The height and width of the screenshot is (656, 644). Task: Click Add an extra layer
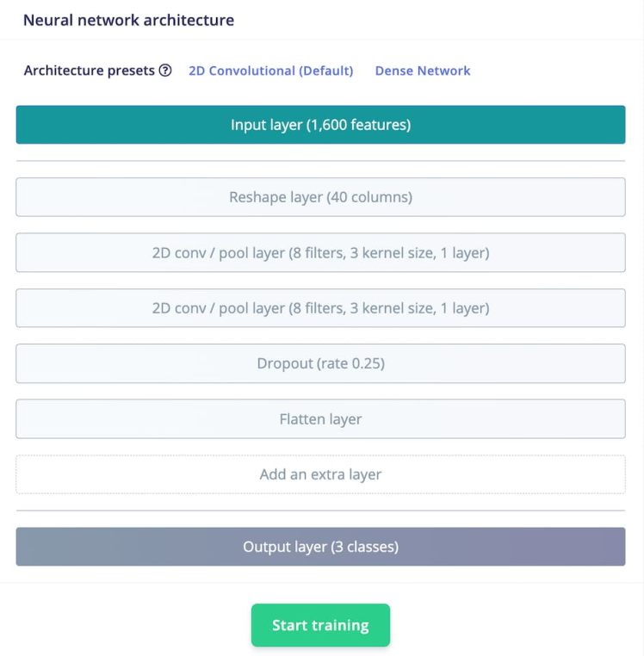[320, 474]
